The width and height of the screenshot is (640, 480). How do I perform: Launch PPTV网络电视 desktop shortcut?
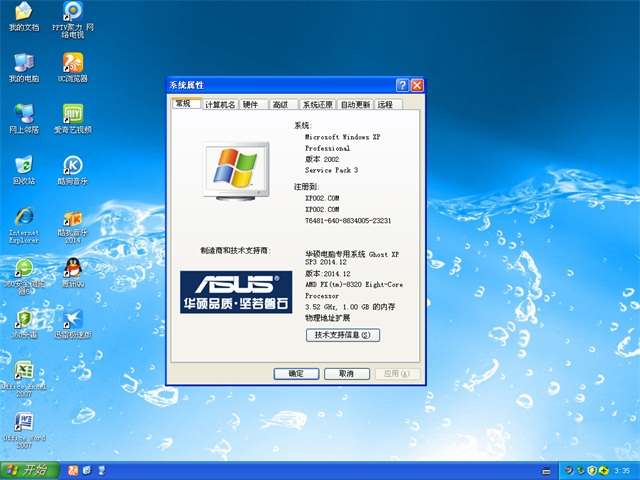tap(72, 12)
